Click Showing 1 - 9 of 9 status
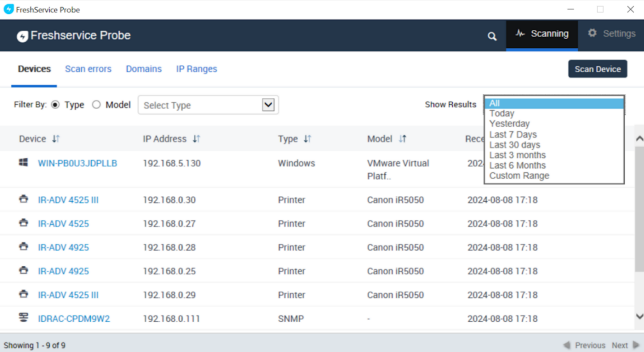The height and width of the screenshot is (352, 644). (x=35, y=345)
